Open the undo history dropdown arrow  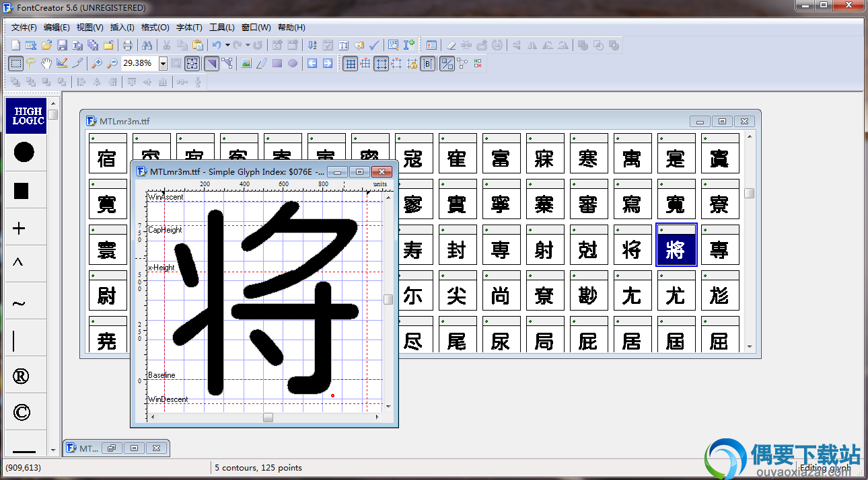tap(227, 45)
